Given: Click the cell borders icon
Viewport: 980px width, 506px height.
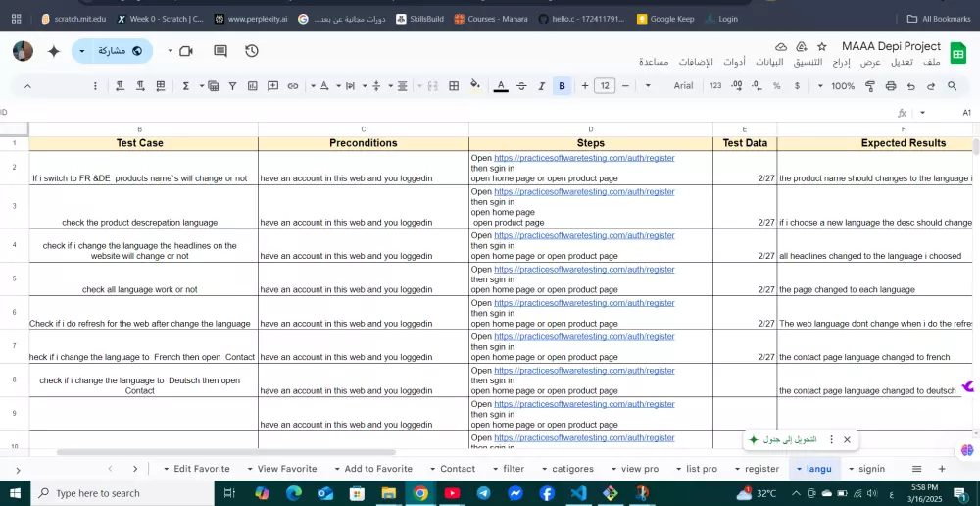Looking at the screenshot, I should [454, 86].
